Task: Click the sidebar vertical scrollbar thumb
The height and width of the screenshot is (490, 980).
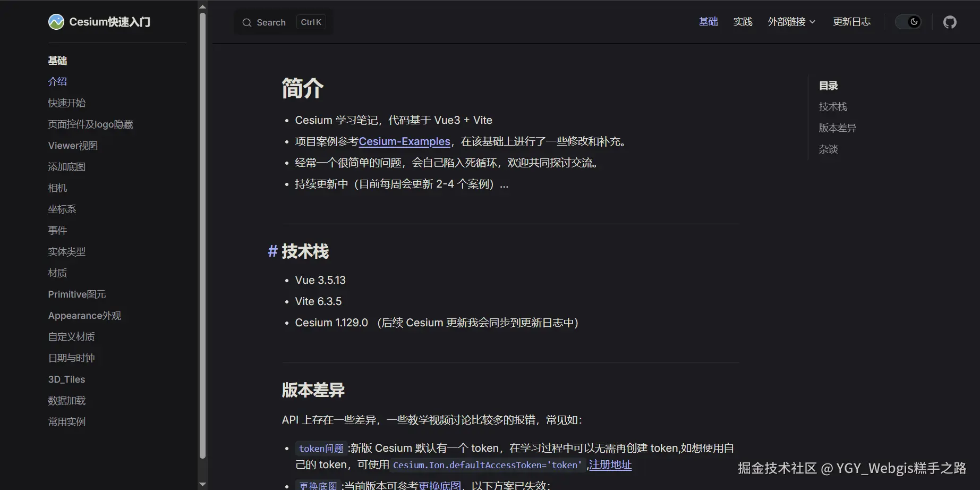Action: (x=202, y=235)
